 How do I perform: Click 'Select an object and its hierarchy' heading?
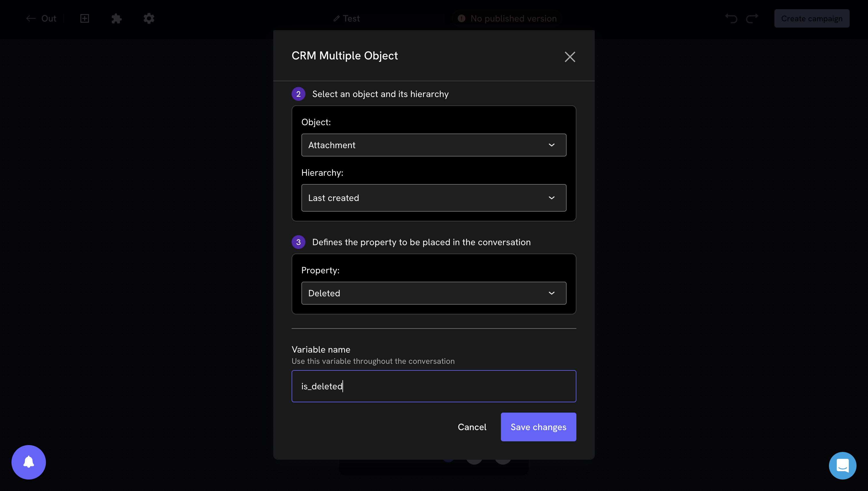pos(380,94)
